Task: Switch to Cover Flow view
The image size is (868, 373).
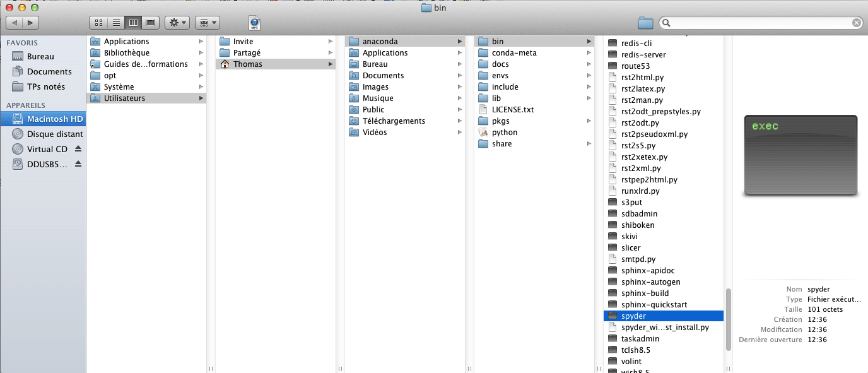Action: tap(150, 23)
